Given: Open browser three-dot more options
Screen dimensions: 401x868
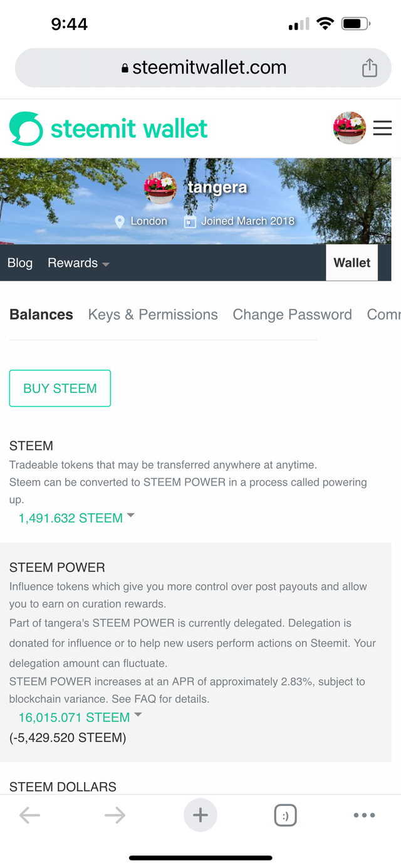Looking at the screenshot, I should 364,815.
